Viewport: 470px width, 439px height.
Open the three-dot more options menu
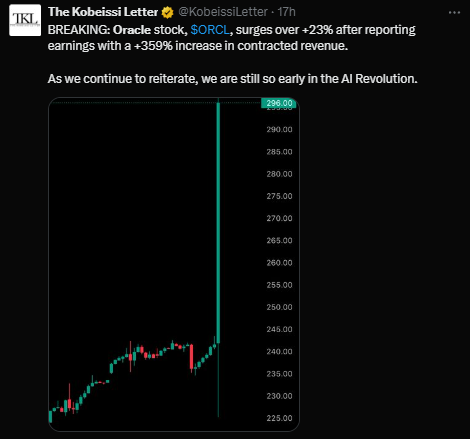[454, 13]
